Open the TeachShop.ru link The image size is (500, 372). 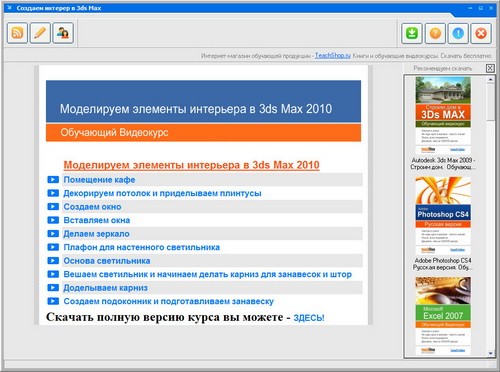[x=333, y=56]
